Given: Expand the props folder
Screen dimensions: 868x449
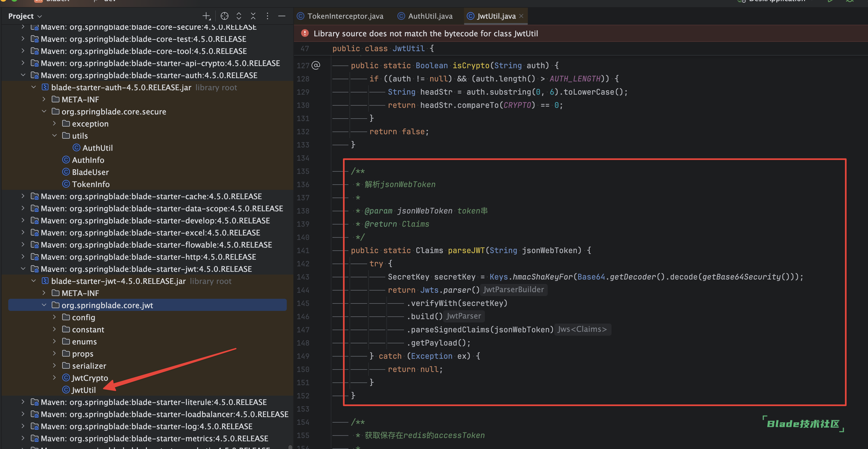Looking at the screenshot, I should [54, 354].
